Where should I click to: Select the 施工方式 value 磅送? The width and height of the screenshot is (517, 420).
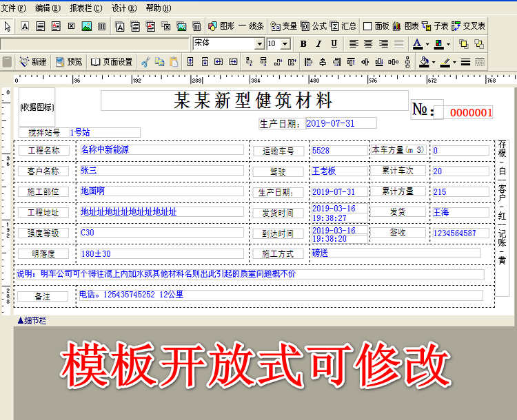pyautogui.click(x=396, y=253)
